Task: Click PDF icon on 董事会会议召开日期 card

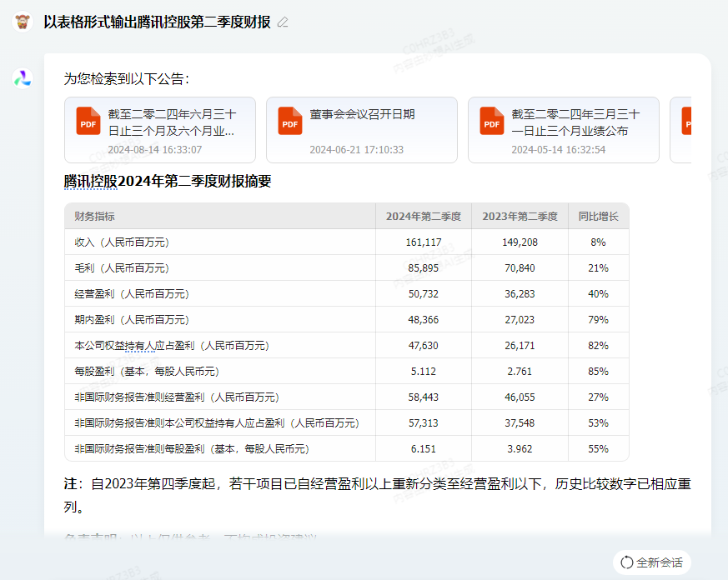Action: click(290, 121)
